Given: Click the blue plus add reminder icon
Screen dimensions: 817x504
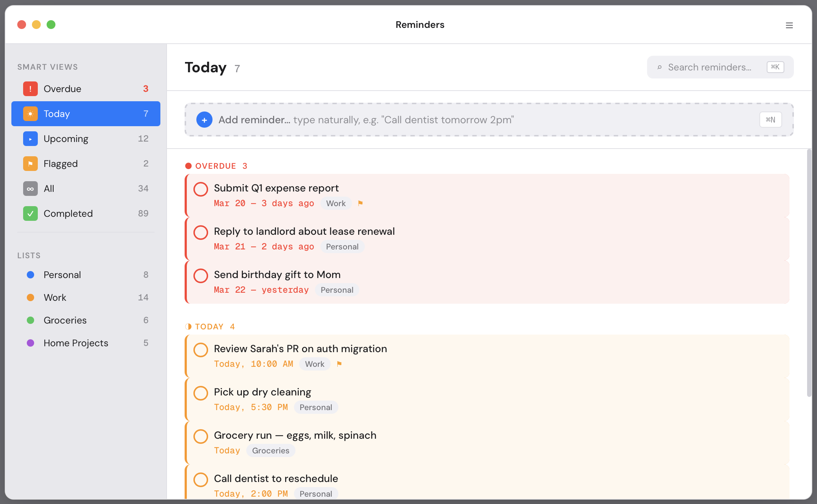Looking at the screenshot, I should pos(204,120).
